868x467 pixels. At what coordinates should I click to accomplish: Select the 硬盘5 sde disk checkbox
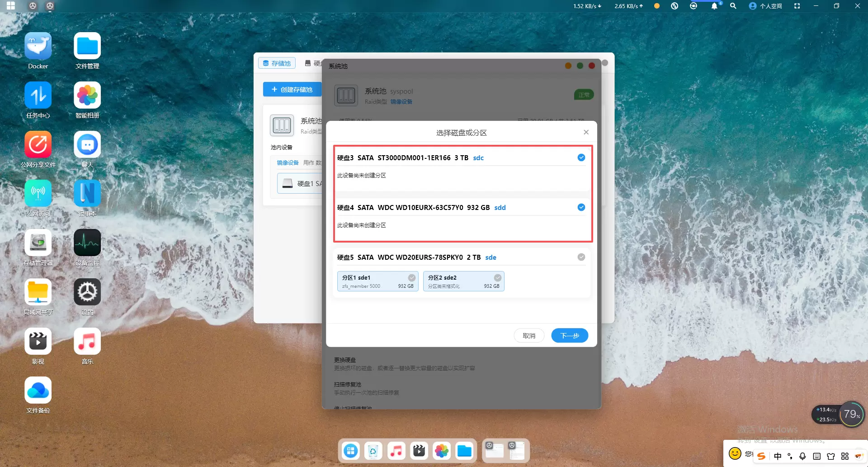[x=581, y=257]
